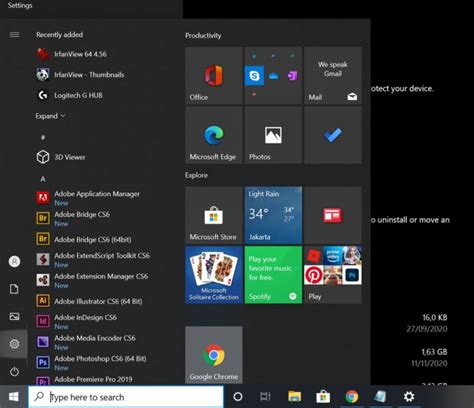Click the letter A index header
The image size is (474, 408).
43,179
